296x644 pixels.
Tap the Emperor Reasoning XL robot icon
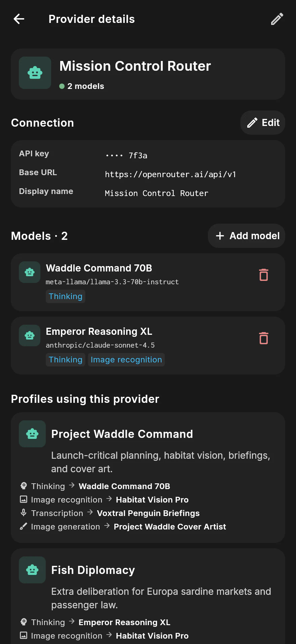pos(30,335)
